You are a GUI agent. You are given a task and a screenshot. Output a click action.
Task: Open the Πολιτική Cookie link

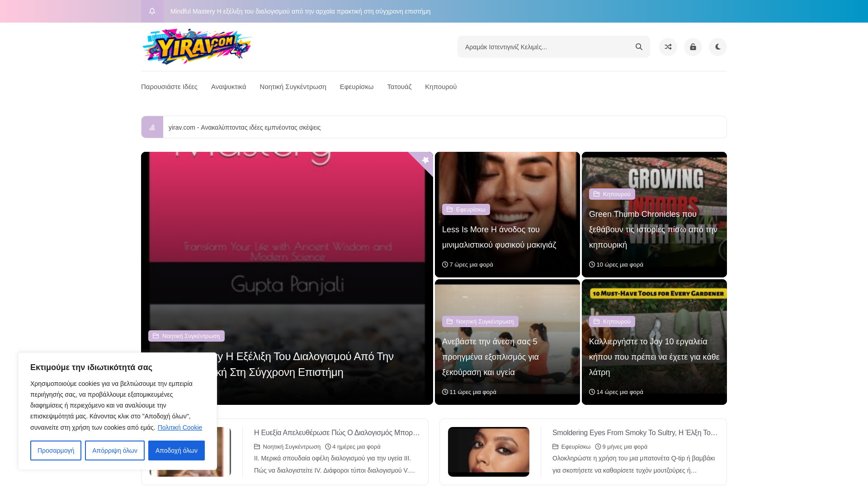[x=180, y=427]
